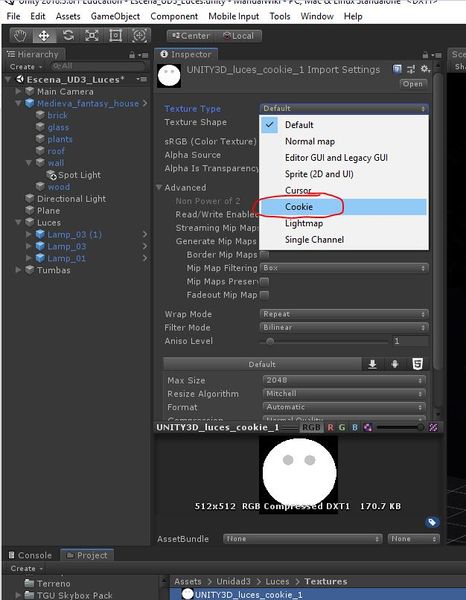Viewport: 466px width, 600px height.
Task: Open the Max Size 2048 dropdown
Action: (x=344, y=380)
